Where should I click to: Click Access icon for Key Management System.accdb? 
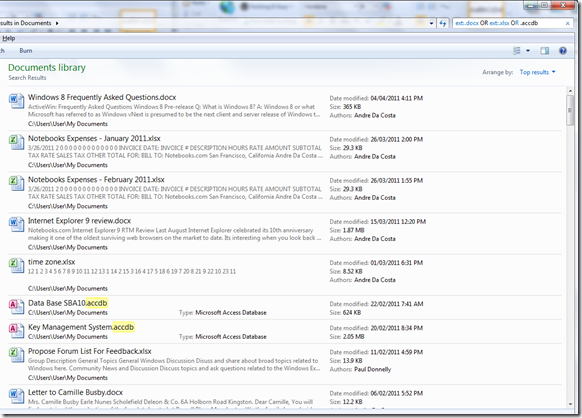click(16, 331)
